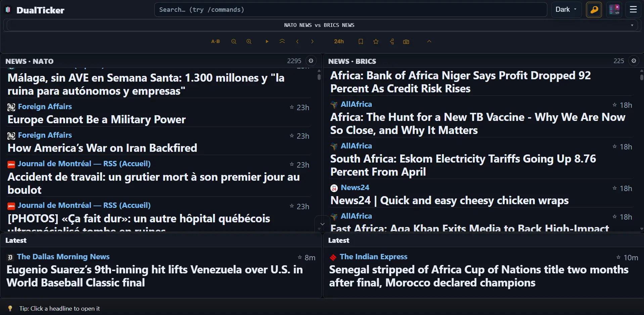Click NATO panel scrollbar thumb
This screenshot has width=644, height=315.
(x=319, y=77)
